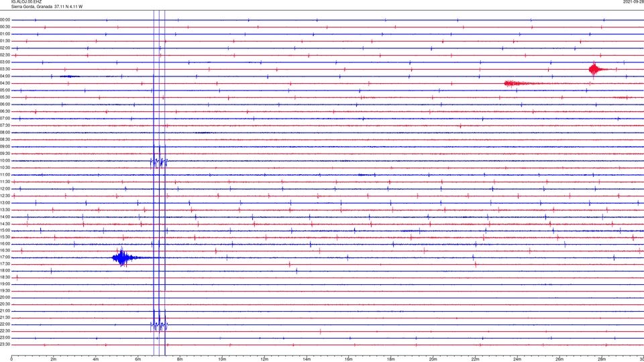Viewport: 644px width, 362px height.
Task: Select the 13:30 row label
Action: (x=5, y=210)
